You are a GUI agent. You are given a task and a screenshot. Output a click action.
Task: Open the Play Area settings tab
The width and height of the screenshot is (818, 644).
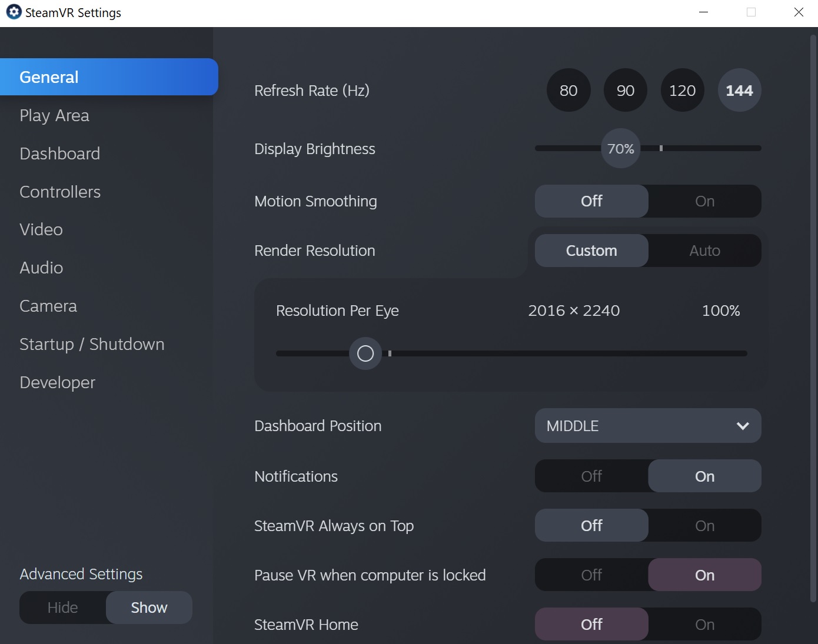click(54, 115)
